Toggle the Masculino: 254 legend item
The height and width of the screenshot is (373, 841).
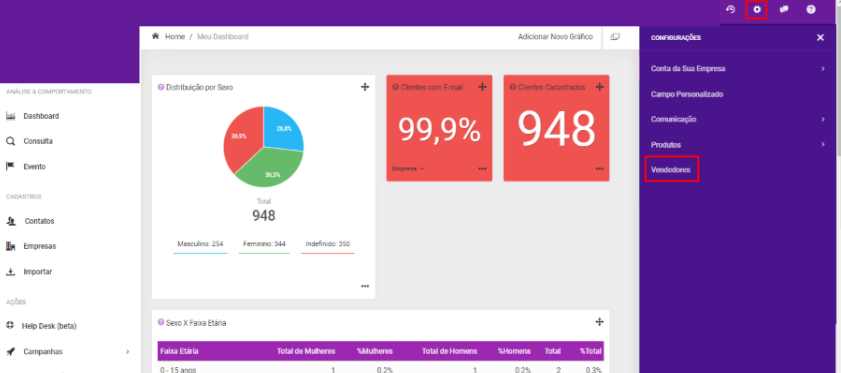pos(200,244)
